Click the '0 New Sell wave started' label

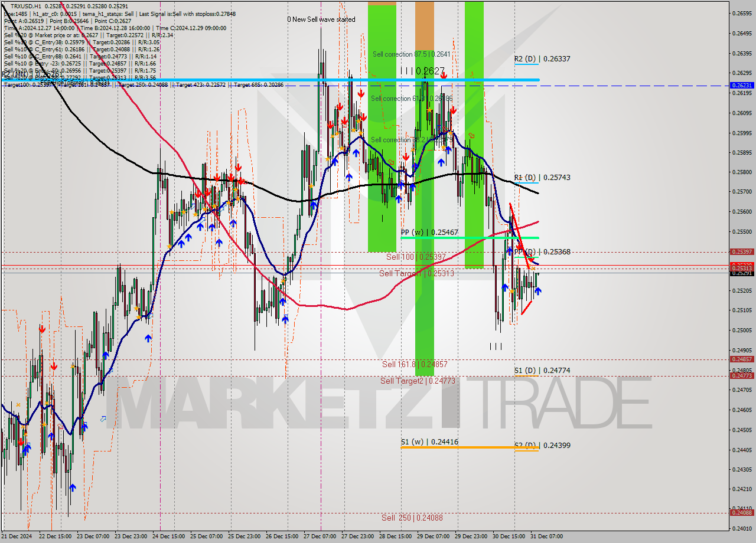(321, 19)
